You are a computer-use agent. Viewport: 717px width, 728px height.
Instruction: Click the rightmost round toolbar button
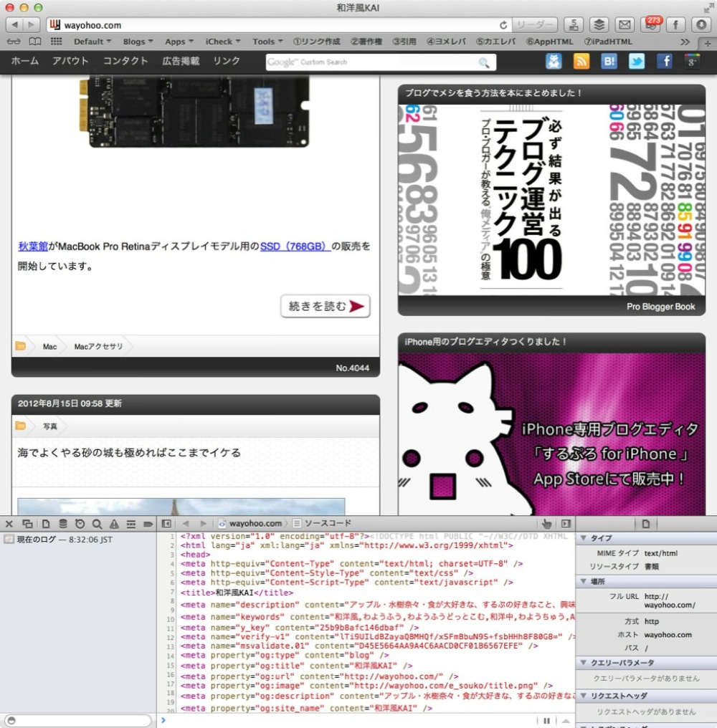(701, 24)
